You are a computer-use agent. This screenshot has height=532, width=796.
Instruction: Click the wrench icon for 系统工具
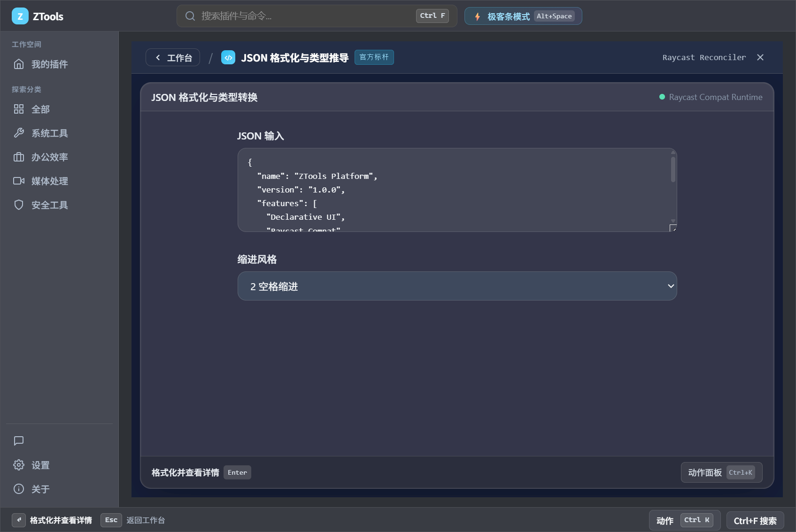coord(19,133)
